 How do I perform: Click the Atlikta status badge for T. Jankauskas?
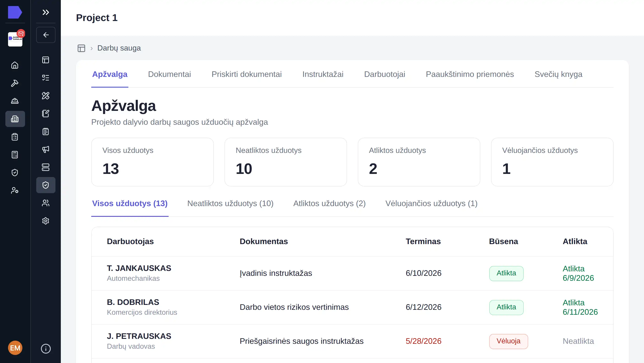click(506, 273)
